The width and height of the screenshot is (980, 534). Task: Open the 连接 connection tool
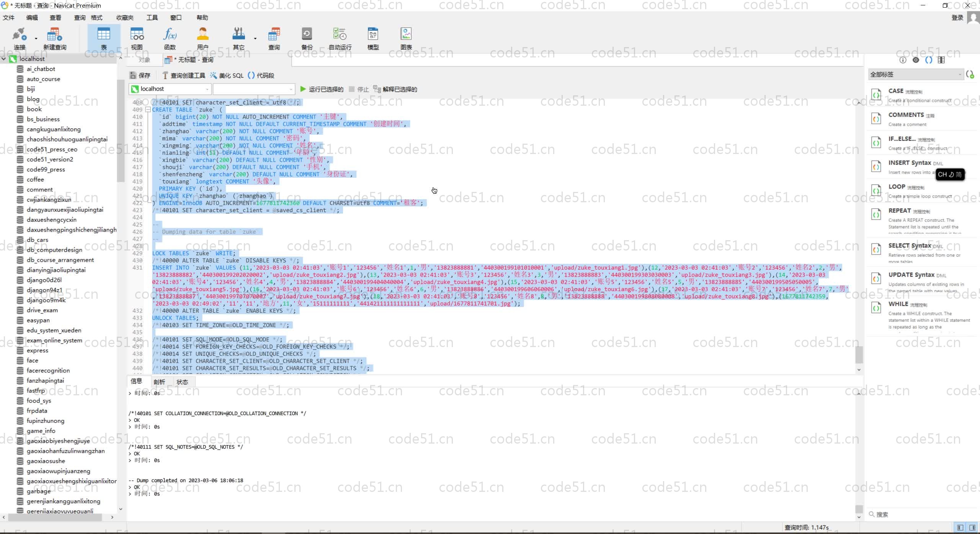(x=19, y=39)
